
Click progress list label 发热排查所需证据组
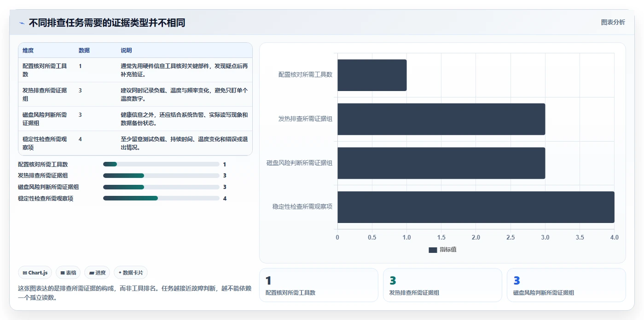tap(43, 176)
